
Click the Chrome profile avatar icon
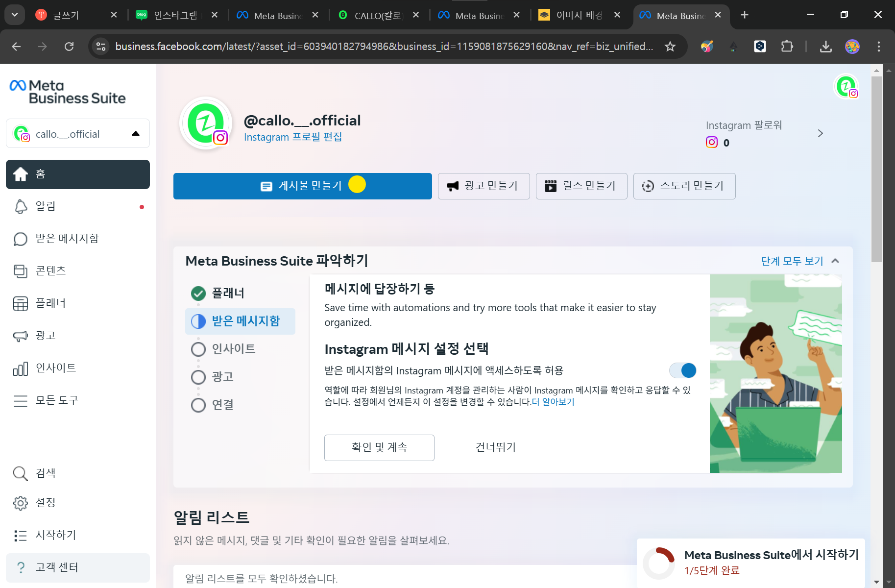[x=852, y=47]
